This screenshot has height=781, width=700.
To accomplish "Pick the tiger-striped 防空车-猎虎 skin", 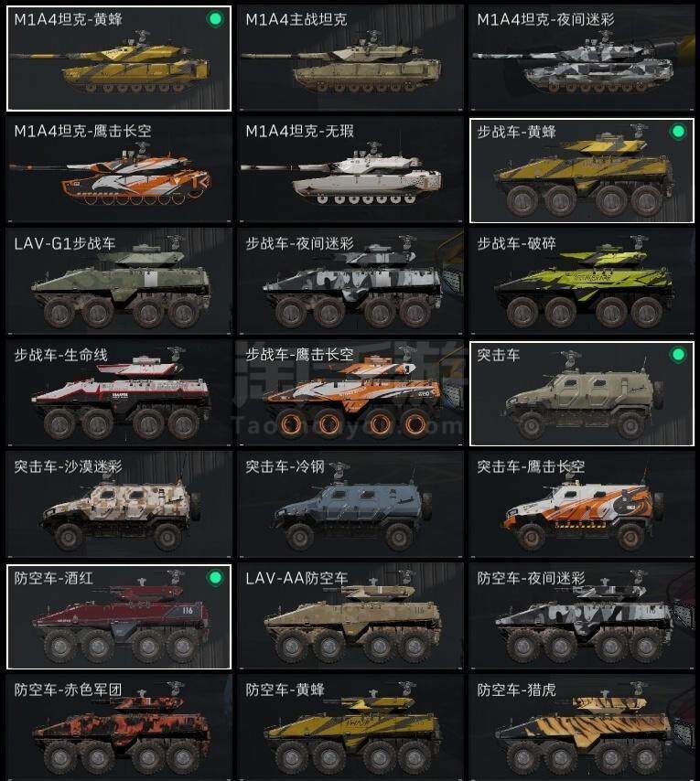I will coord(582,728).
